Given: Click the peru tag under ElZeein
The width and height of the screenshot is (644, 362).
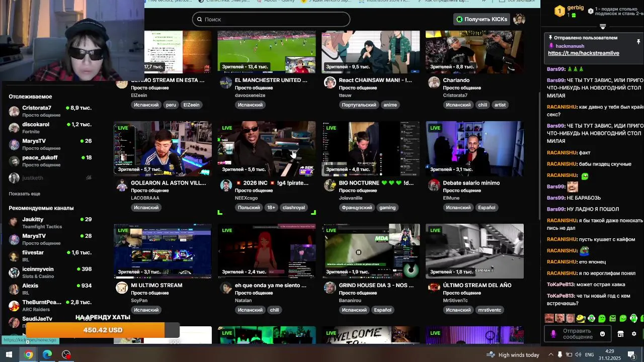Looking at the screenshot, I should (x=171, y=105).
